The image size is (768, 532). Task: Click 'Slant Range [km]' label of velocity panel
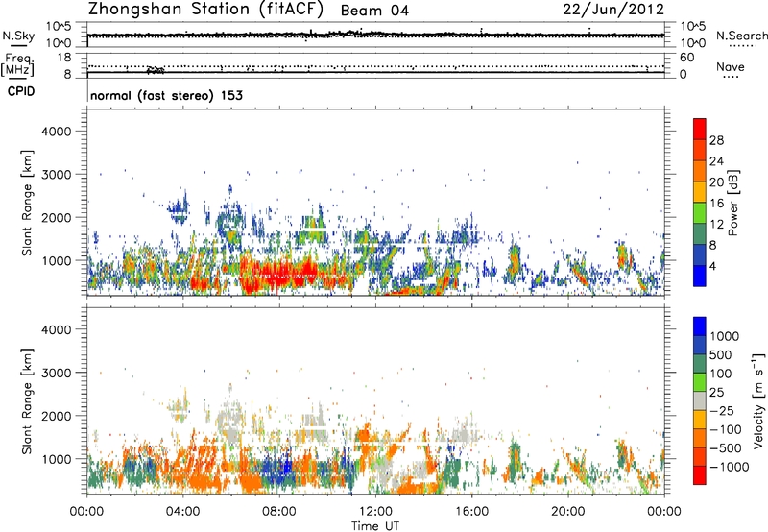[x=27, y=401]
